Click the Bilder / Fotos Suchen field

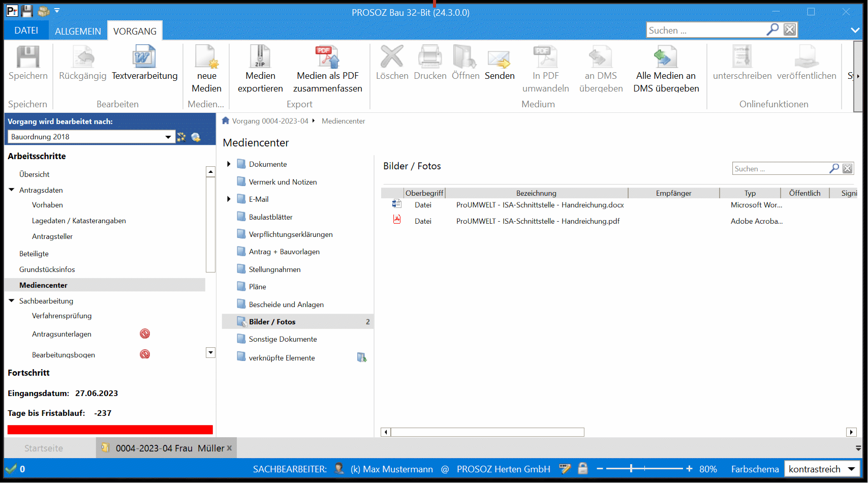click(780, 169)
